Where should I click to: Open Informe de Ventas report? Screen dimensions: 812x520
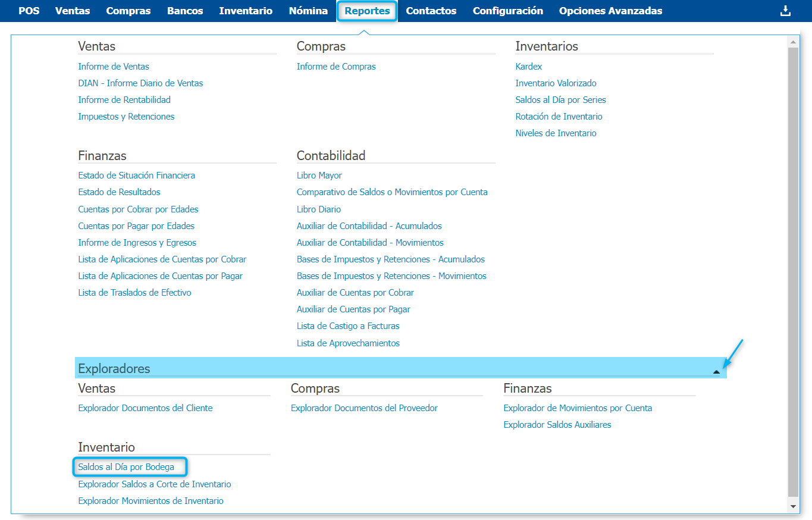click(x=114, y=67)
